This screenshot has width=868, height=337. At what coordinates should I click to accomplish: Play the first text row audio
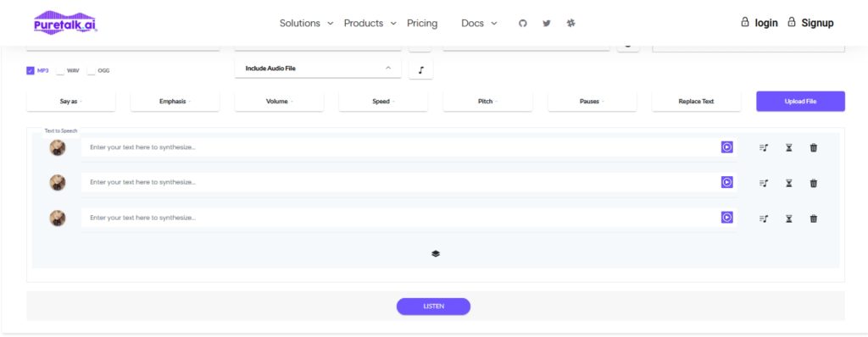[x=726, y=147]
